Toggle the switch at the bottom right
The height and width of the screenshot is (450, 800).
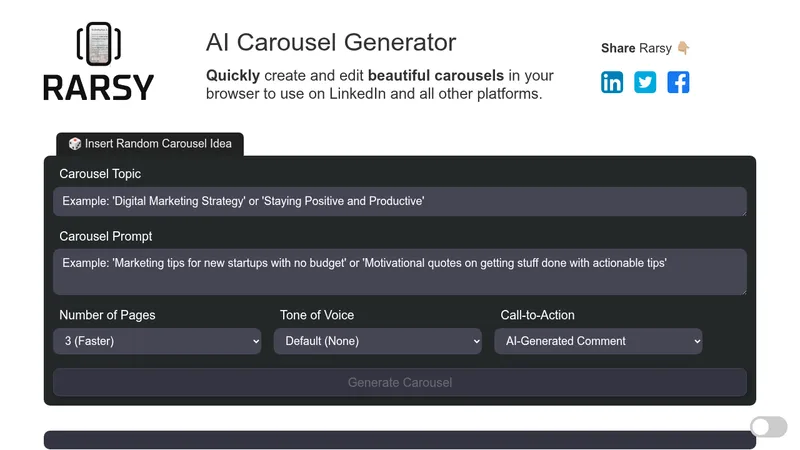tap(768, 427)
